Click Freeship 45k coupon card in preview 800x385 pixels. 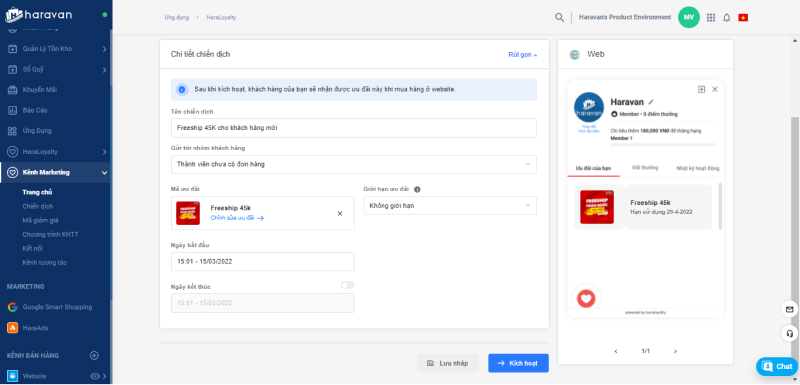click(x=643, y=207)
